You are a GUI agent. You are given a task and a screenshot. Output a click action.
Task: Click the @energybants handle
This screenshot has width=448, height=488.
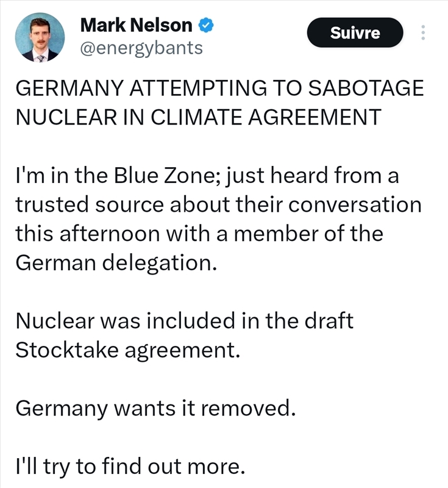[x=141, y=48]
